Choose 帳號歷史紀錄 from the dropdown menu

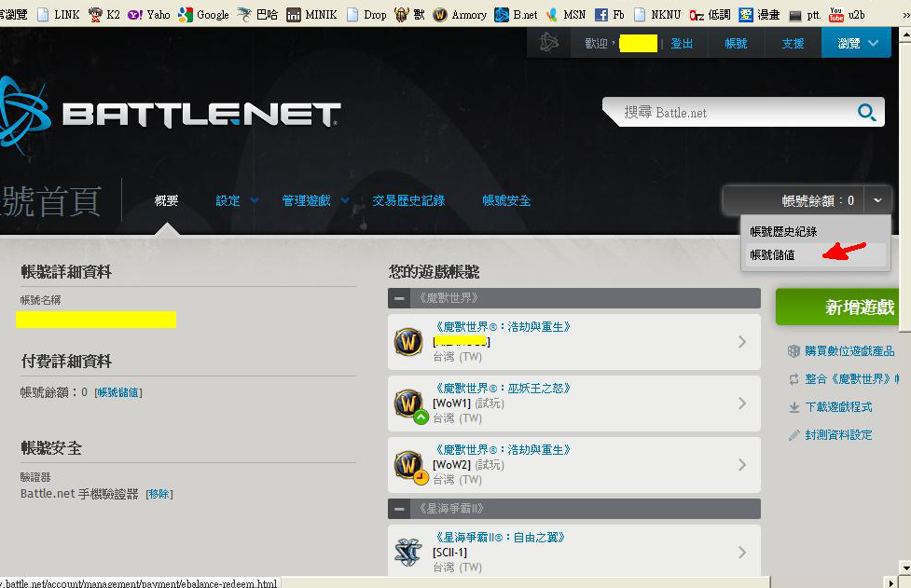pos(783,232)
